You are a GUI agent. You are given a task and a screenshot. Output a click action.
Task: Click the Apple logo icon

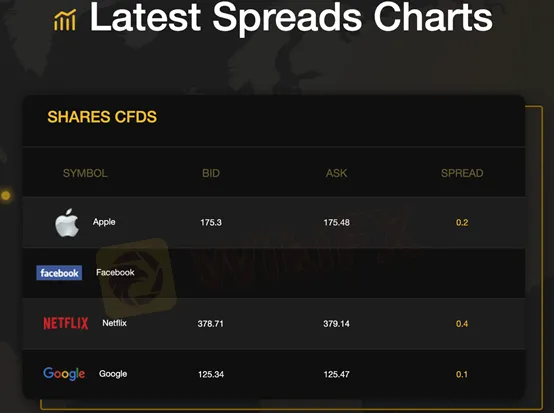pyautogui.click(x=67, y=222)
